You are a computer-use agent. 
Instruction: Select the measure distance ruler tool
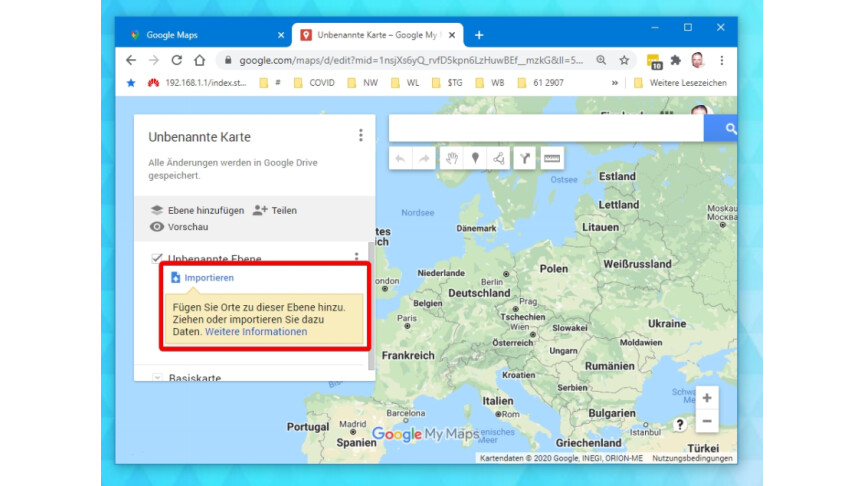click(552, 159)
